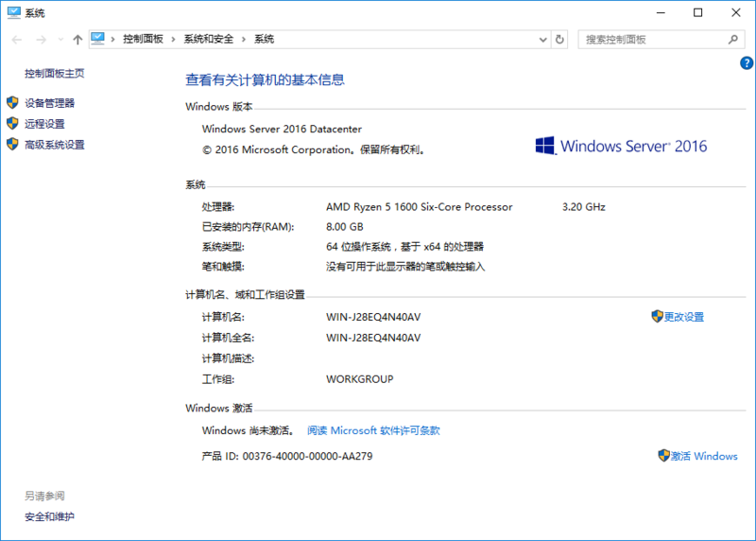This screenshot has width=756, height=541.
Task: Click the Windows Server 2016 logo
Action: [x=621, y=146]
